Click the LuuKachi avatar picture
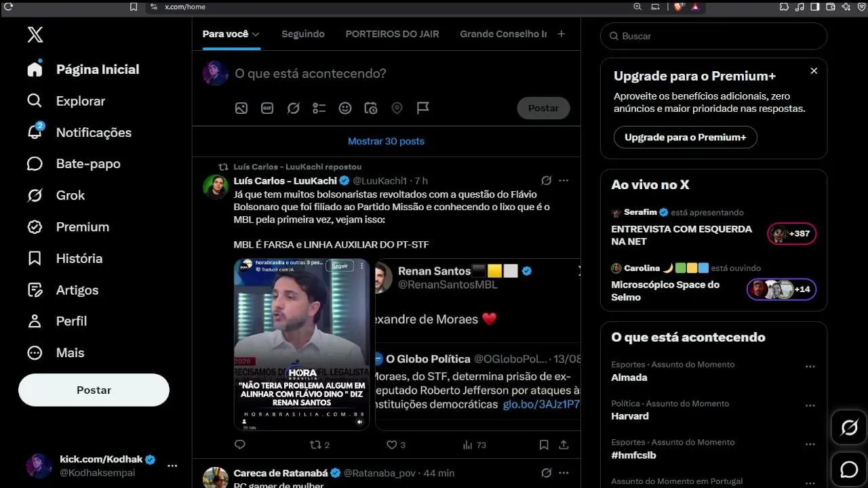 [x=216, y=186]
